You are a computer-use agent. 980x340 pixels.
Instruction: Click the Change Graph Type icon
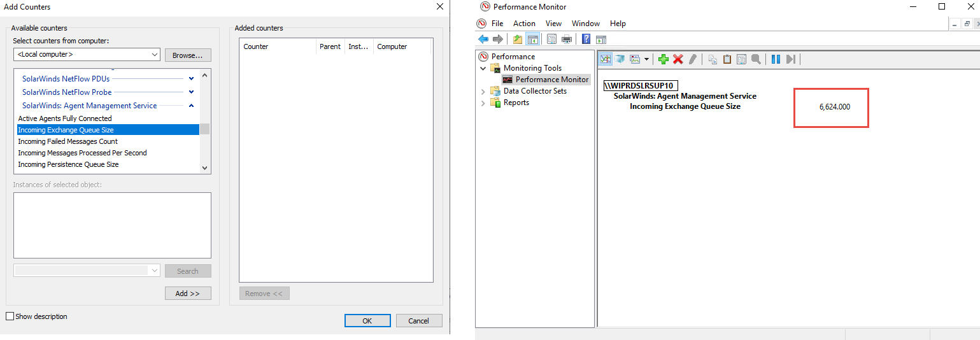click(635, 59)
